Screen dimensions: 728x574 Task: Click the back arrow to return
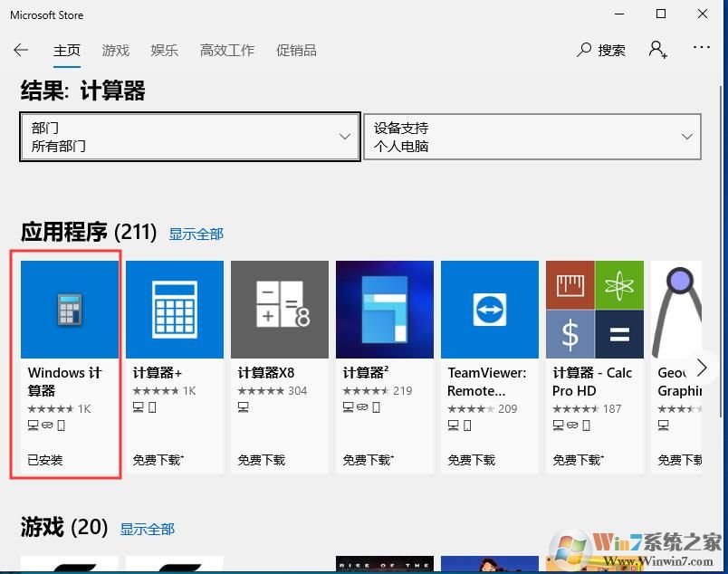pos(21,50)
